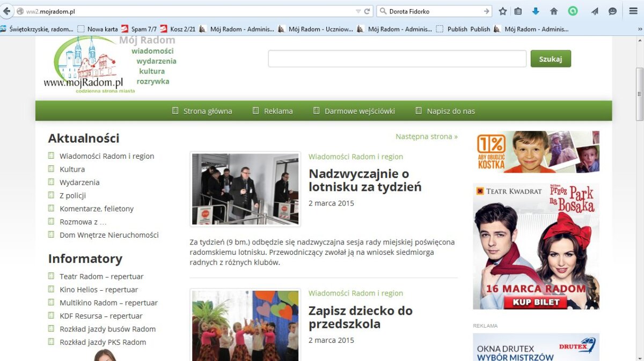644x361 pixels.
Task: Click the Teatr Kwadrat Przez Park na Bosaka ad
Action: (x=536, y=246)
